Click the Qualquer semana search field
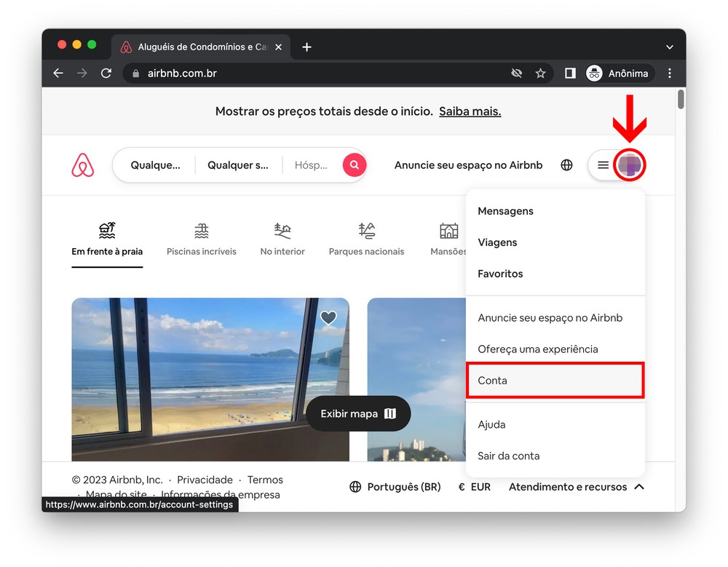This screenshot has height=567, width=728. click(238, 164)
